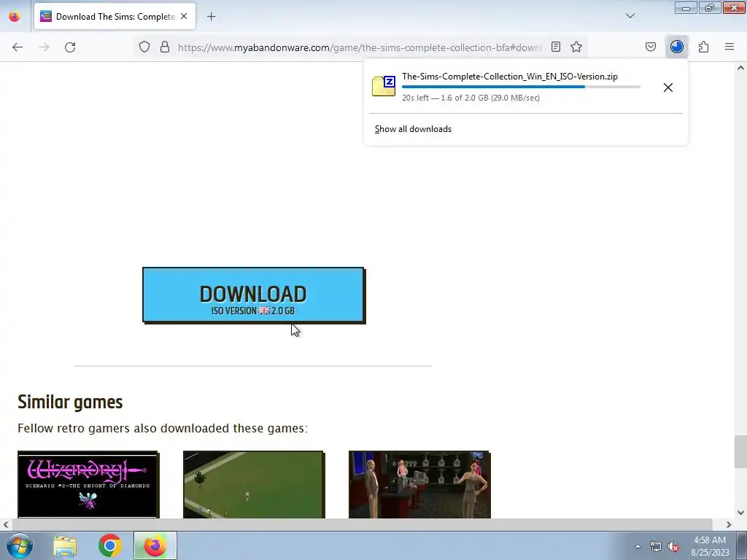Click the zip file icon in the downloads panel
Screen dimensions: 747x560
[x=384, y=86]
